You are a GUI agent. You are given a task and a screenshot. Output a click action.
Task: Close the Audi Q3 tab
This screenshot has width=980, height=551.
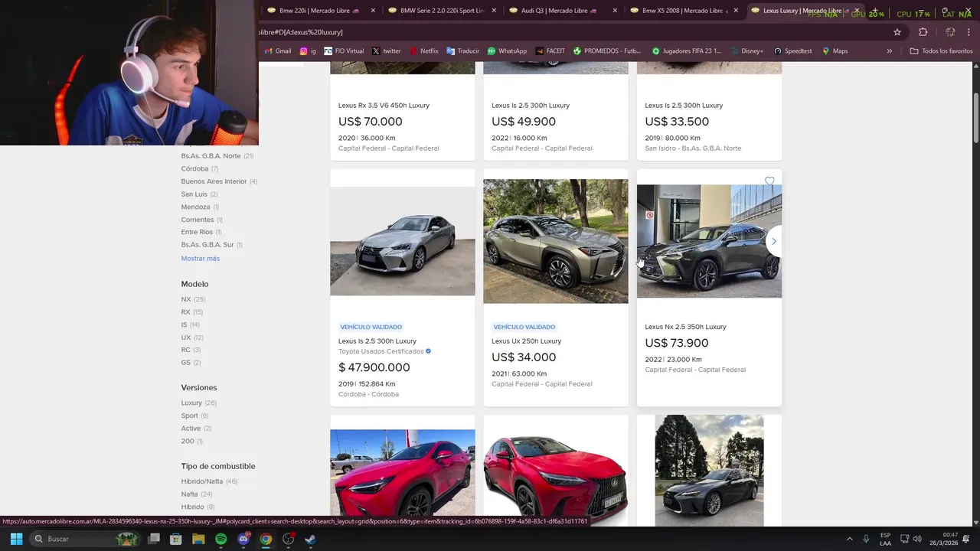point(616,11)
